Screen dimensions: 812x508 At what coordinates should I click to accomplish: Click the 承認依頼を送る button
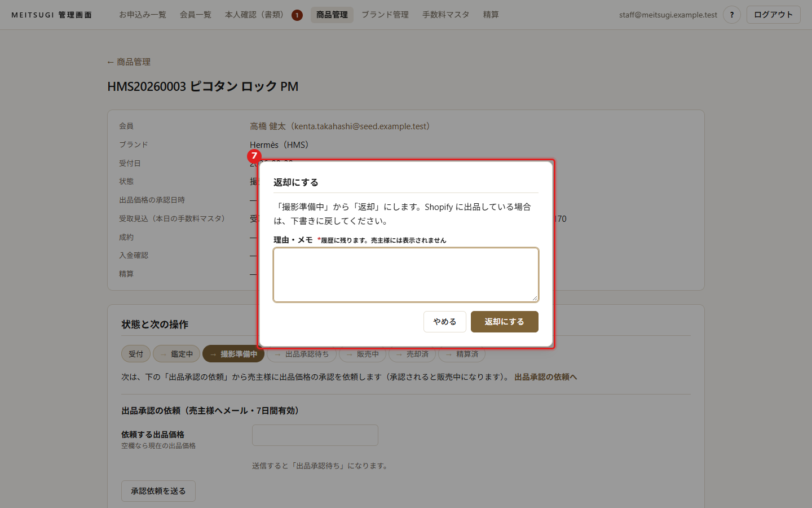click(158, 491)
